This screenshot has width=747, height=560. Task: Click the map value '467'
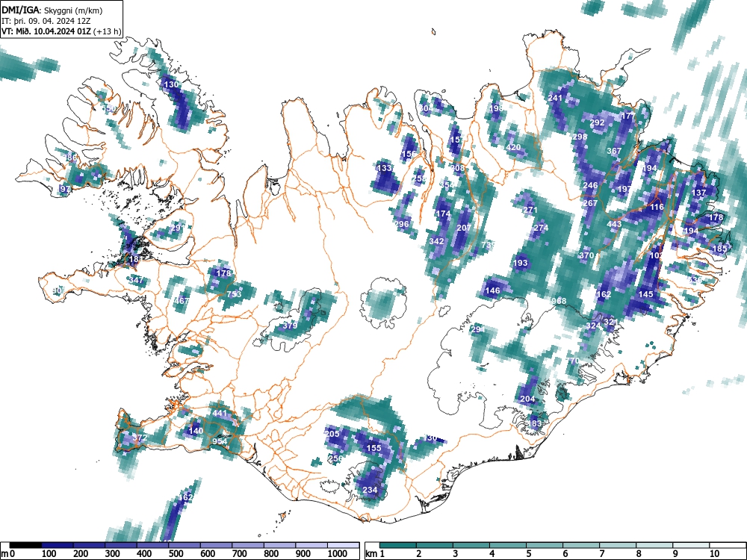click(182, 301)
